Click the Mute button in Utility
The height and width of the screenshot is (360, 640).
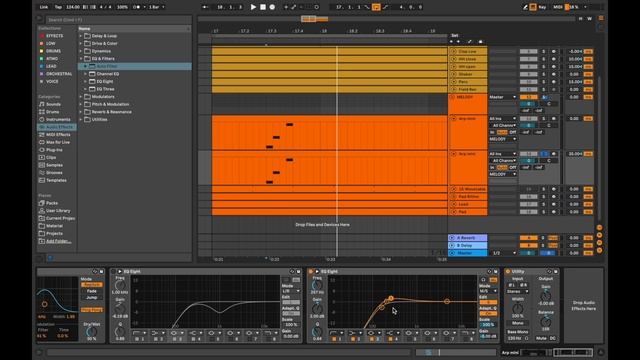tap(541, 338)
